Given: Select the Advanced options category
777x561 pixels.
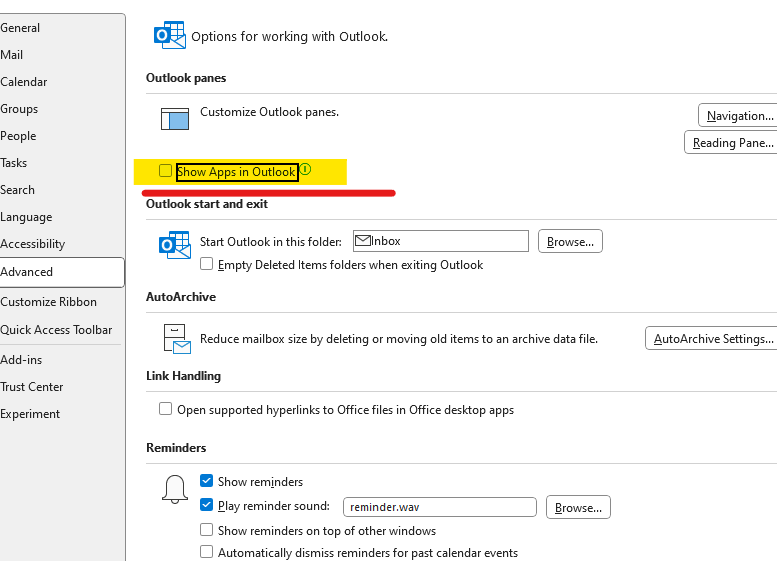Looking at the screenshot, I should (x=62, y=272).
